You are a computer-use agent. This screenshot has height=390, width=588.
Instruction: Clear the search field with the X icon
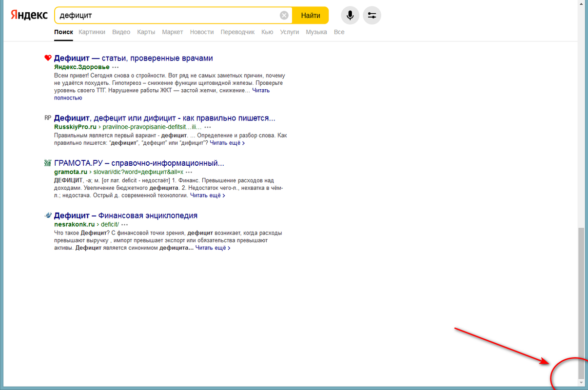pos(284,16)
